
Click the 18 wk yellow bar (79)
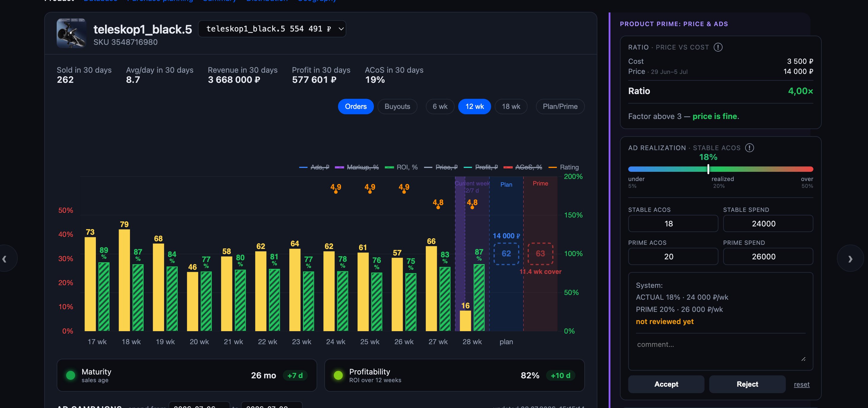pos(124,280)
